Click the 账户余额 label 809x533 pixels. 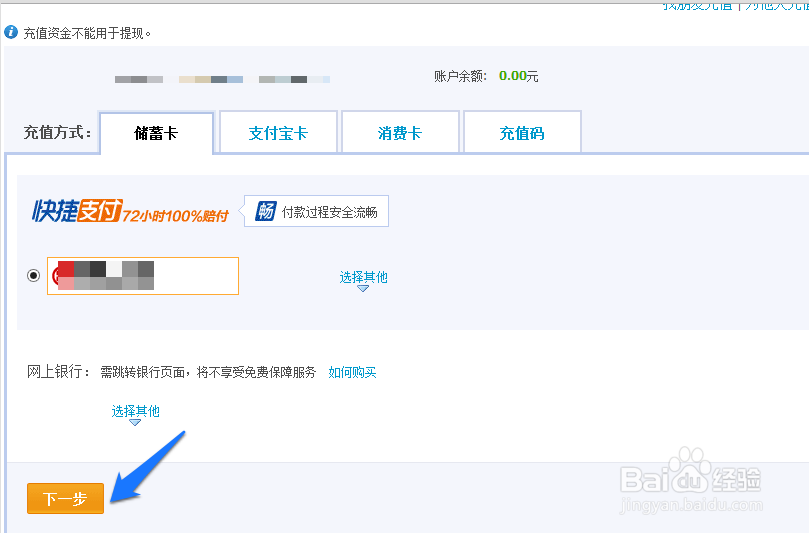(460, 76)
